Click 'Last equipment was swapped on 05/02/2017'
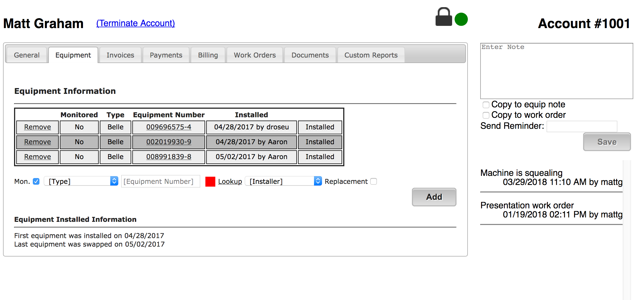This screenshot has height=300, width=644. tap(89, 244)
